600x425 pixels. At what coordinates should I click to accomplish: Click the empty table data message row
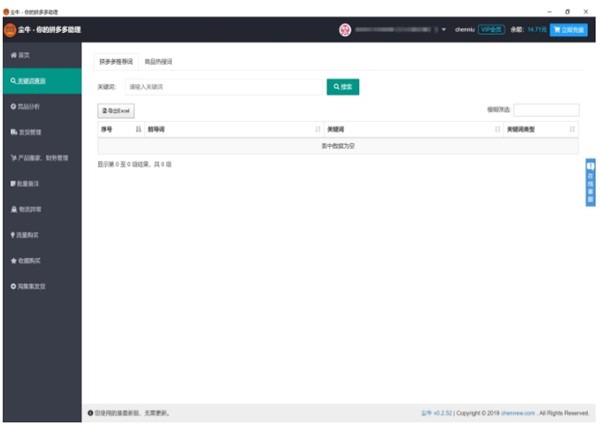[338, 146]
